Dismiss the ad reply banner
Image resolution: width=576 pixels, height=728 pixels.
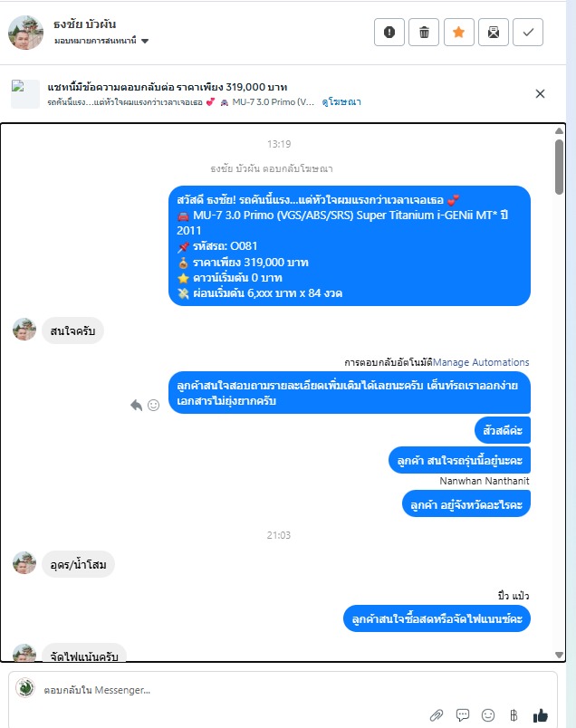541,94
